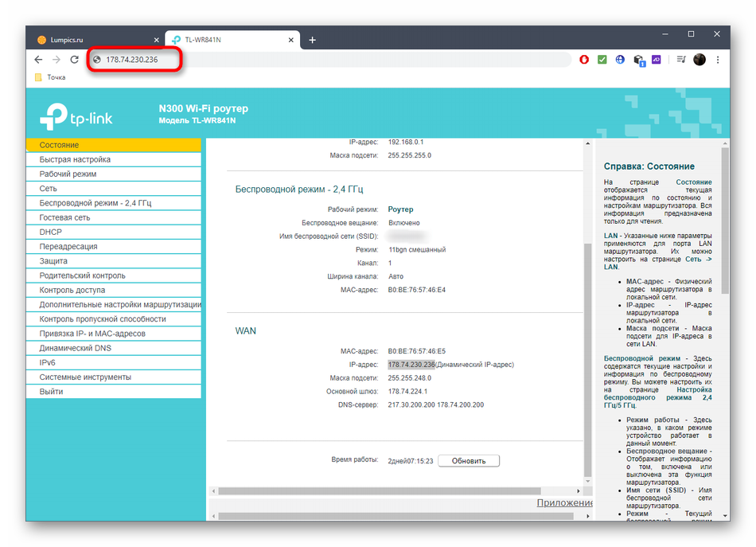Open the red hand ad blocker extension
Screen dimensions: 756x547
point(585,60)
